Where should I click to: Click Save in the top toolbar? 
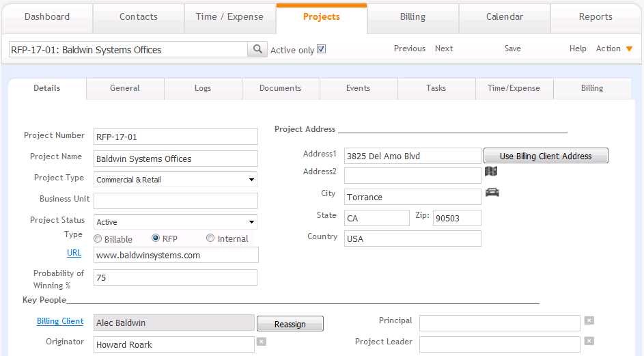513,49
